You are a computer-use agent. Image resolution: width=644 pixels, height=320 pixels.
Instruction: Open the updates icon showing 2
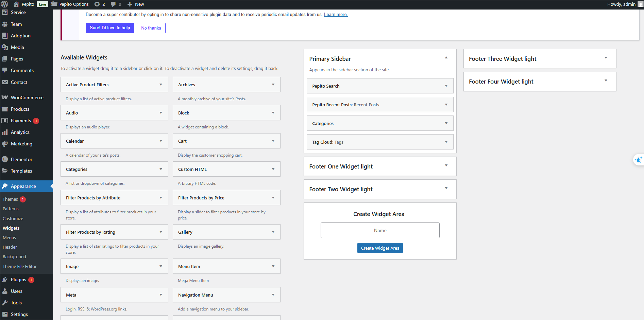97,4
